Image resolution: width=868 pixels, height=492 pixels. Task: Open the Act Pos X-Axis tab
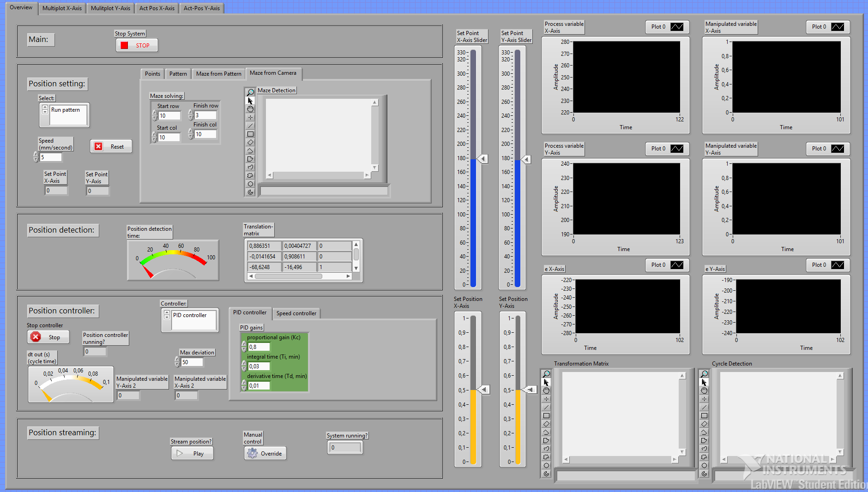(x=157, y=8)
